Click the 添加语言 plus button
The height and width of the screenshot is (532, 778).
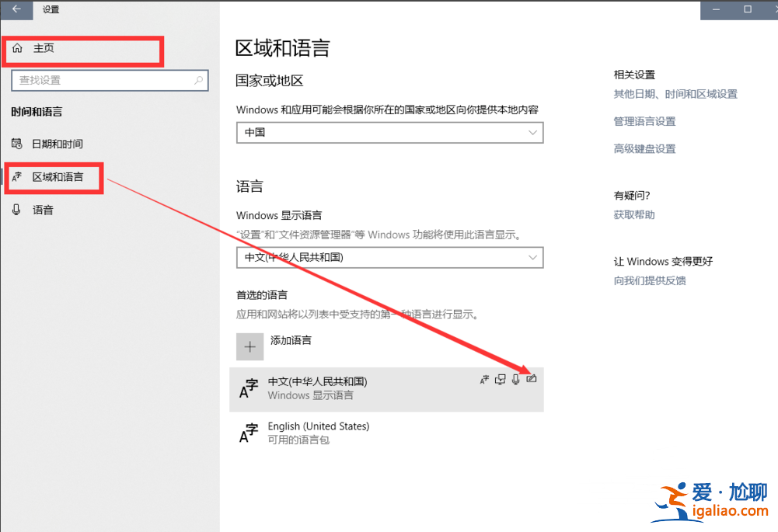click(249, 346)
